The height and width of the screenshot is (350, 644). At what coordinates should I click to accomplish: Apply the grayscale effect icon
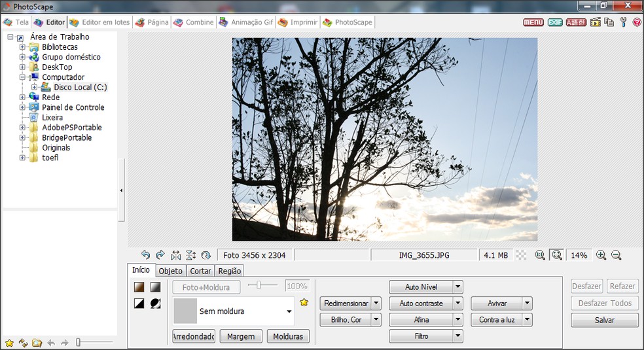tap(155, 287)
